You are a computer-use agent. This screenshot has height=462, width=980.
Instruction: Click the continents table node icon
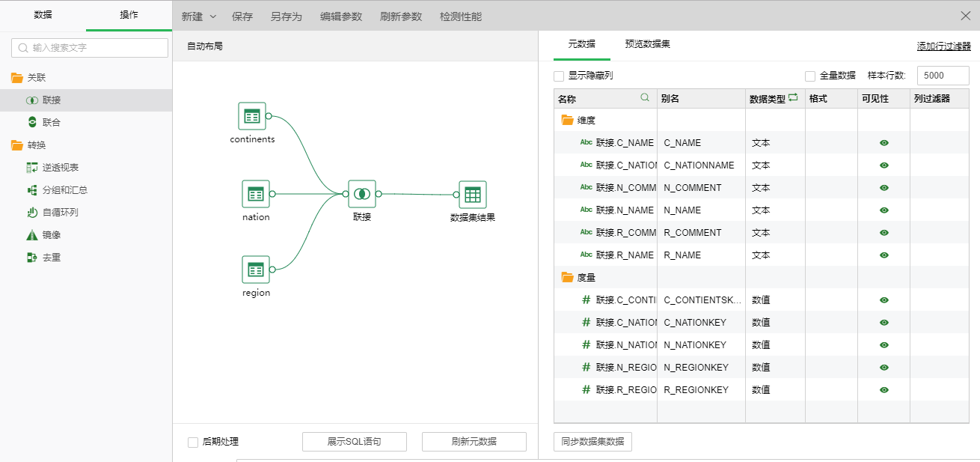coord(252,116)
